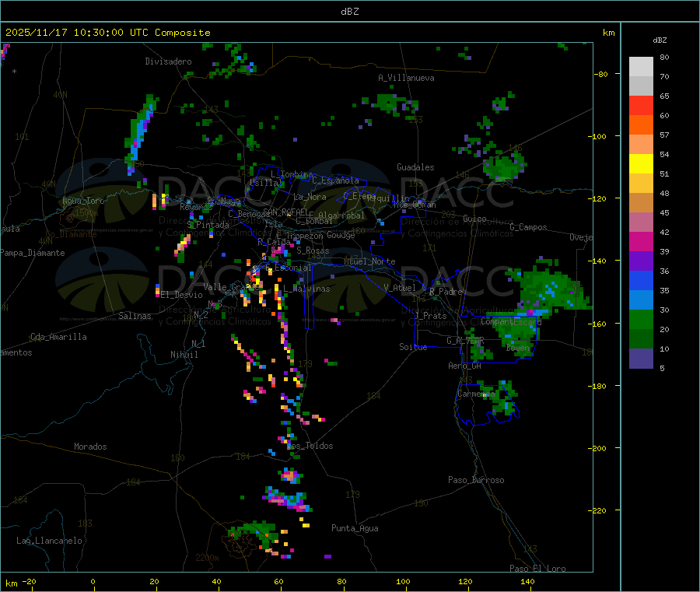Click the white 80 dBZ legend swatch
Viewport: 700px width, 592px height.
click(x=641, y=67)
